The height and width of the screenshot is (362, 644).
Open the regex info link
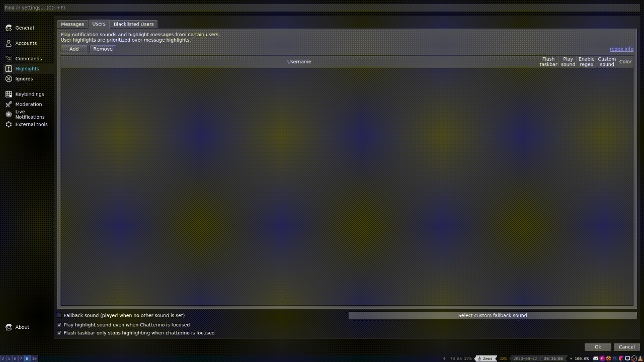621,49
